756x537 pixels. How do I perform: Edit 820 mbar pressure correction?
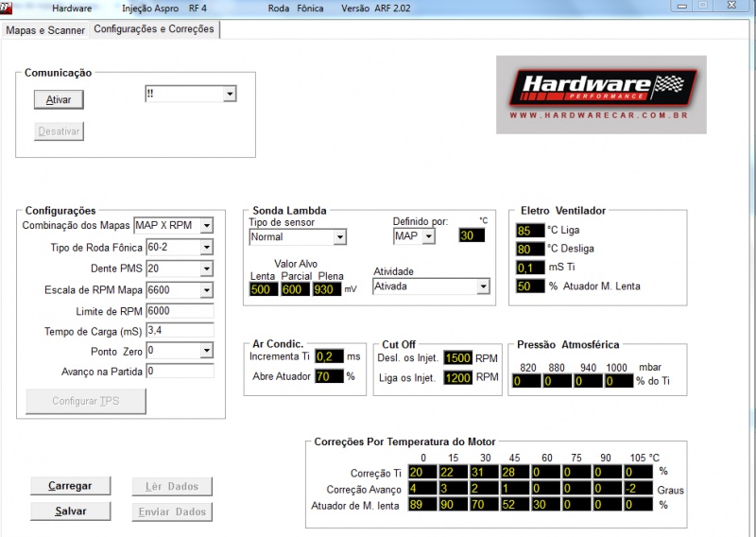click(526, 381)
